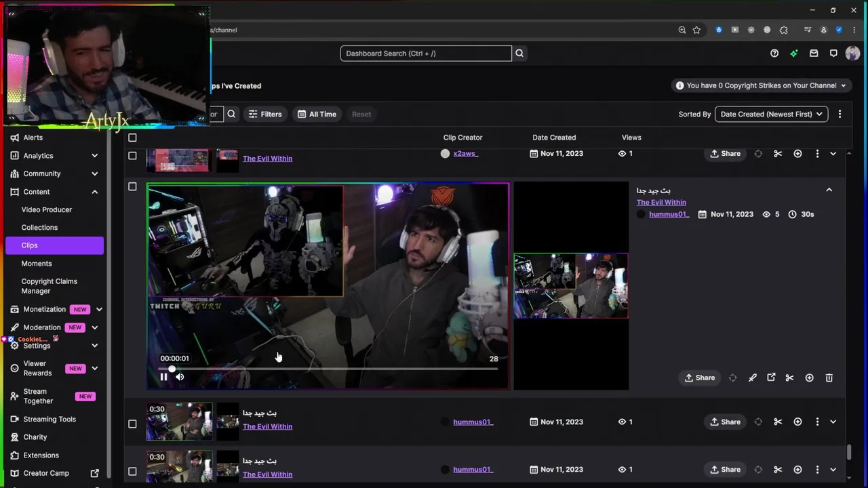Open Moments in sidebar
Image resolution: width=868 pixels, height=488 pixels.
tap(37, 263)
